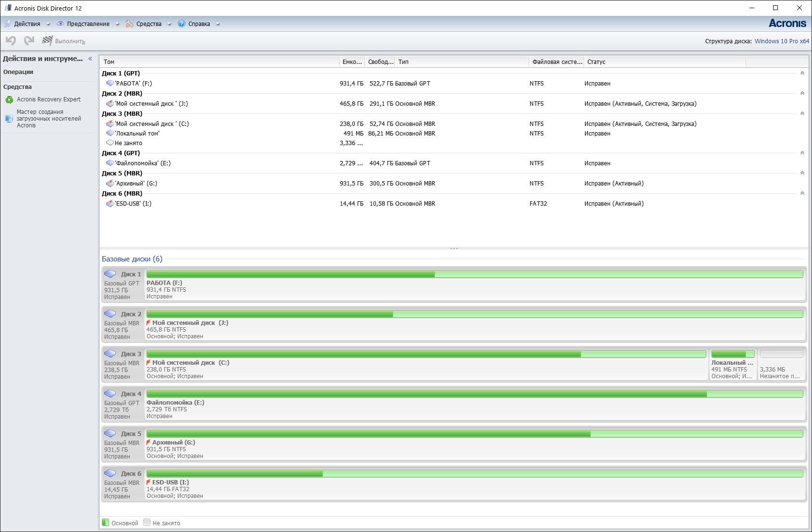
Task: Collapse the Диск 1 (GPT) group in list
Action: 802,73
